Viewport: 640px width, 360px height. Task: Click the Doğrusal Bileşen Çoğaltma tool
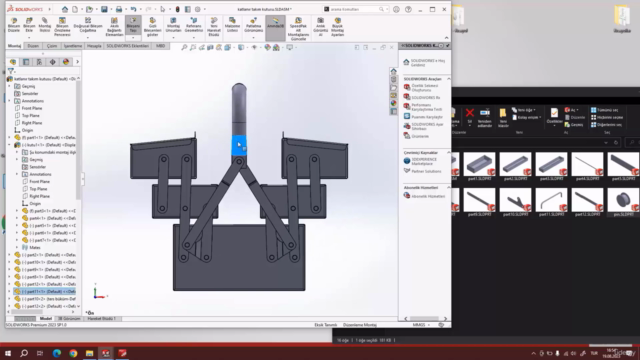tap(88, 26)
